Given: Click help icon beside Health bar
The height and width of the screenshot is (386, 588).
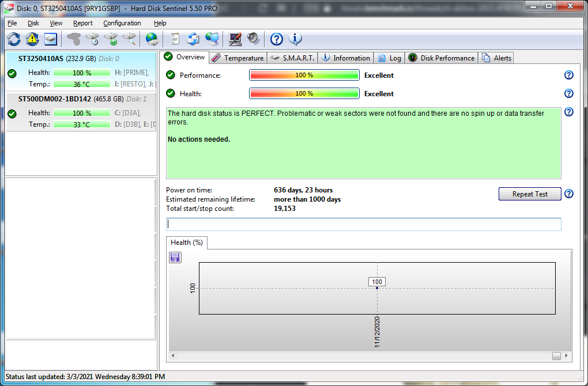Looking at the screenshot, I should [569, 93].
